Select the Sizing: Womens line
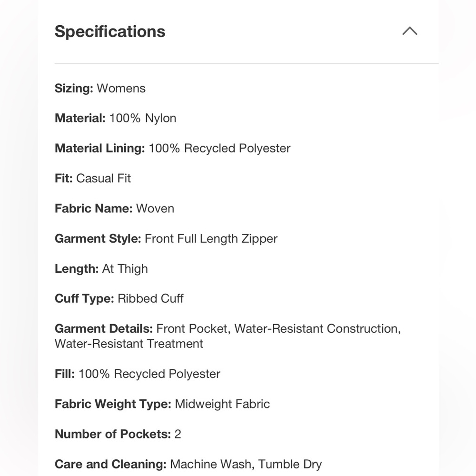The image size is (476, 476). [100, 89]
